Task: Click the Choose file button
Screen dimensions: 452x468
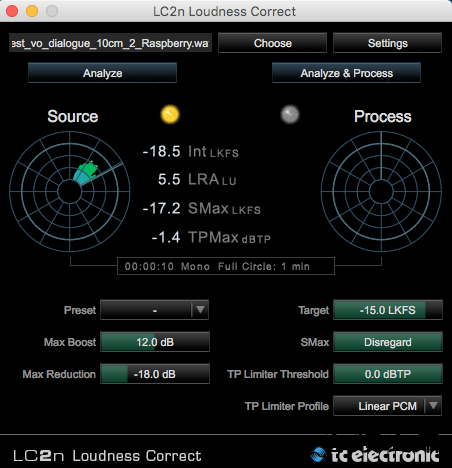Action: (272, 43)
